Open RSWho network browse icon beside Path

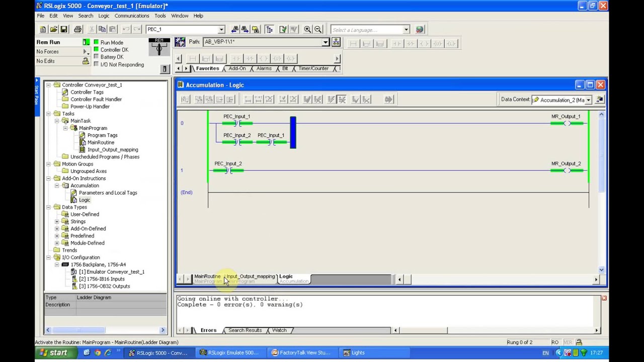coord(336,42)
